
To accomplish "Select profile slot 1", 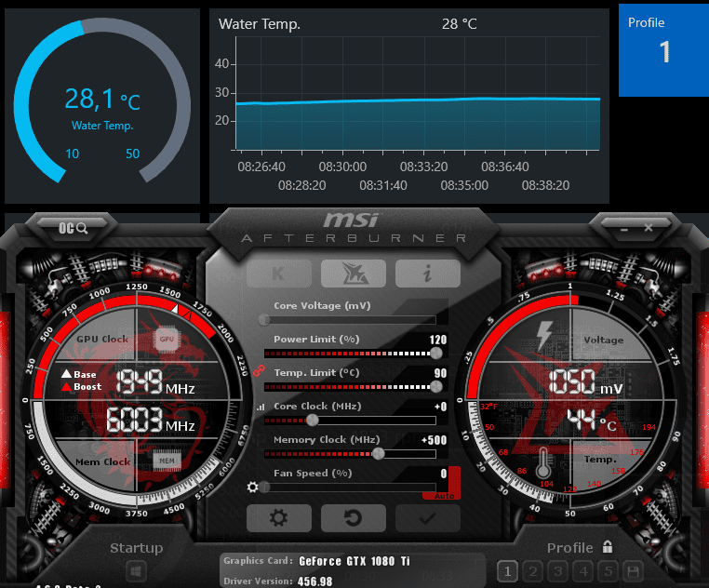I will (507, 571).
